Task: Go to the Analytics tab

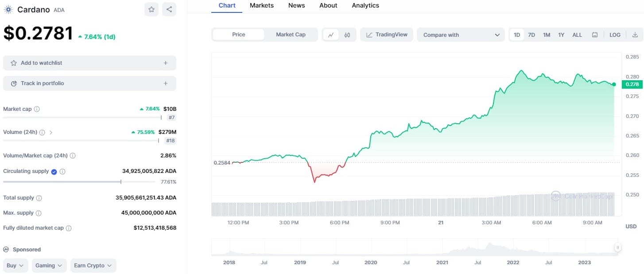Action: [365, 6]
